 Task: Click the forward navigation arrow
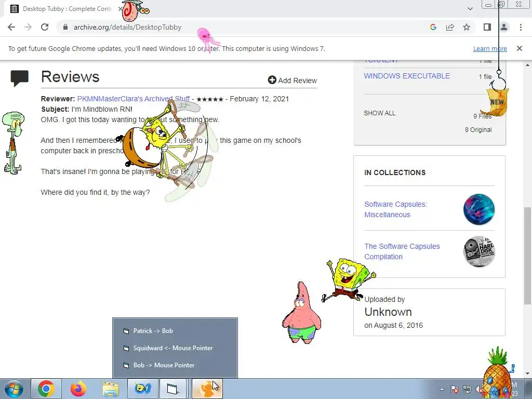click(x=28, y=27)
